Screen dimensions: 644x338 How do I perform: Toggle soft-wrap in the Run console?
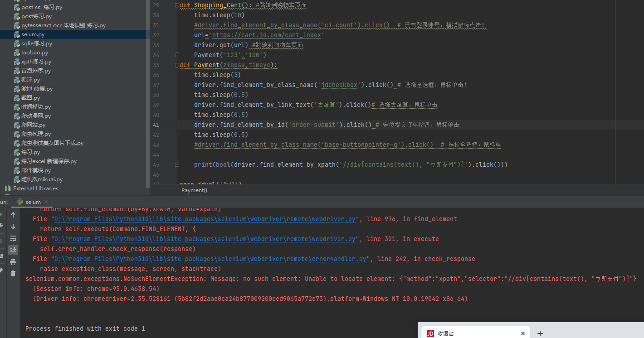(x=13, y=238)
